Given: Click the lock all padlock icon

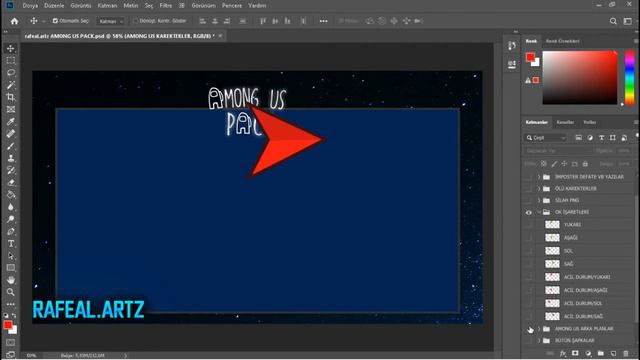Looking at the screenshot, I should coord(585,164).
